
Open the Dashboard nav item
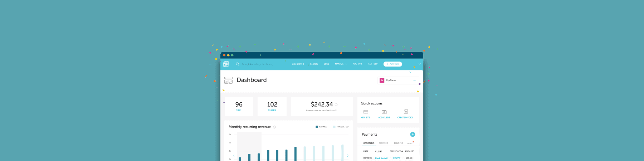[298, 64]
